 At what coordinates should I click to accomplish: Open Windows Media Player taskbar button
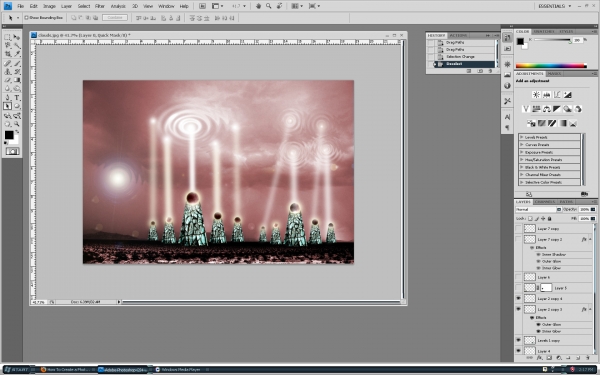(179, 370)
